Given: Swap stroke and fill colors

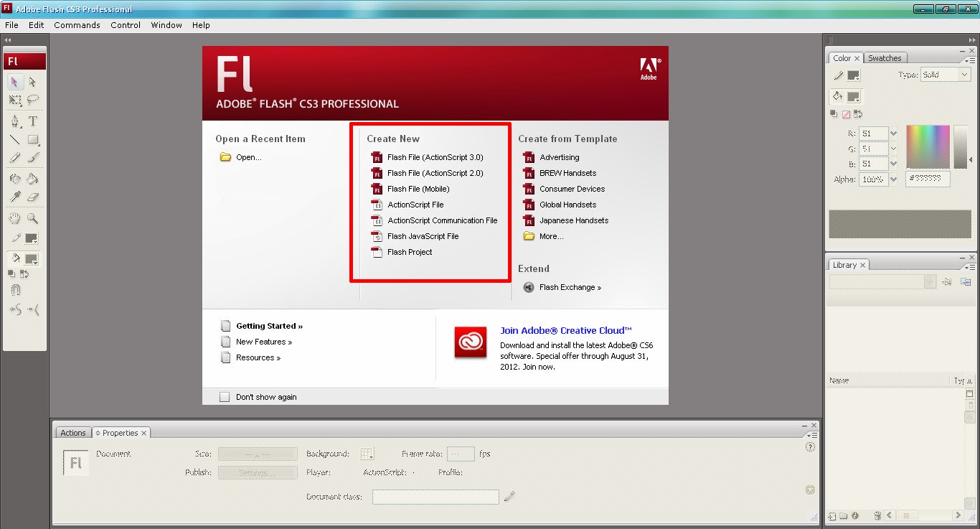Looking at the screenshot, I should [x=858, y=113].
